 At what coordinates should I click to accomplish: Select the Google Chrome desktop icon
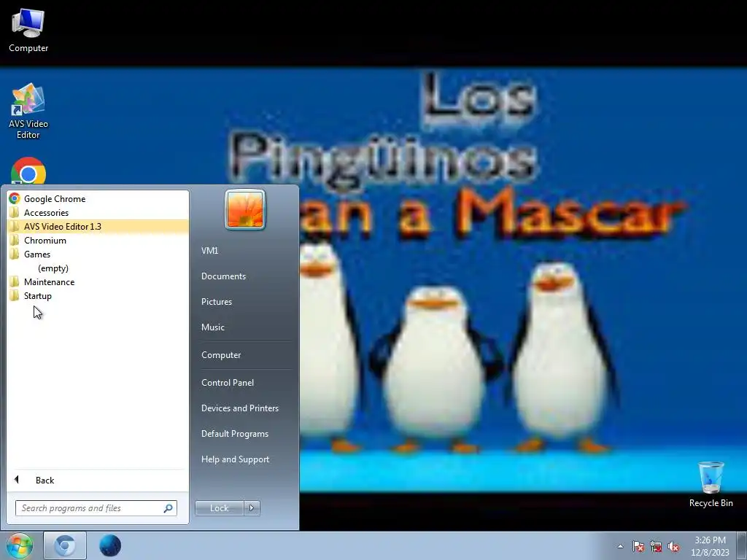[x=28, y=171]
